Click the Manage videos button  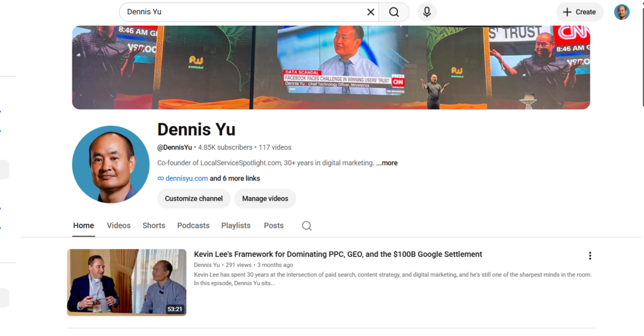[265, 199]
